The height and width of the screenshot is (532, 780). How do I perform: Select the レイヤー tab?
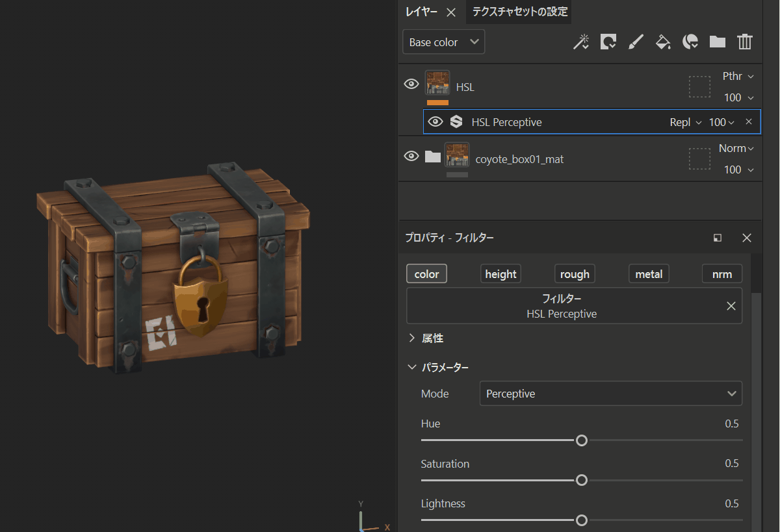[421, 12]
